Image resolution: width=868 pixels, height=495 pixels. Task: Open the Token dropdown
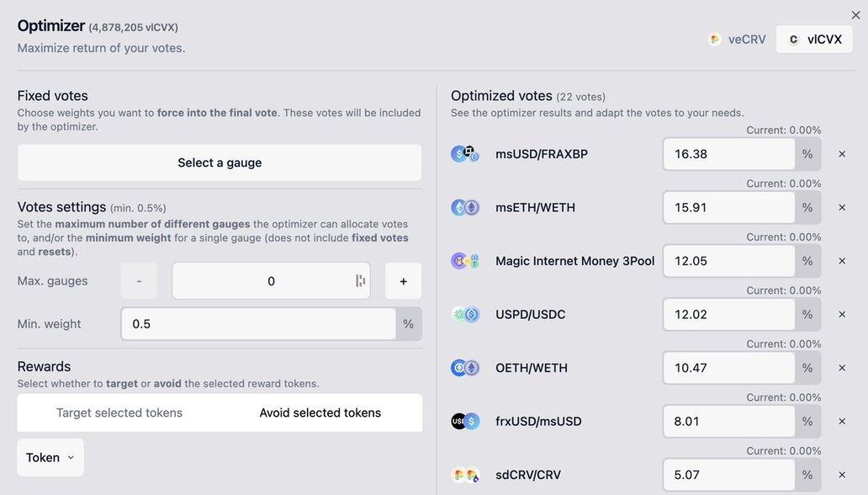[50, 457]
